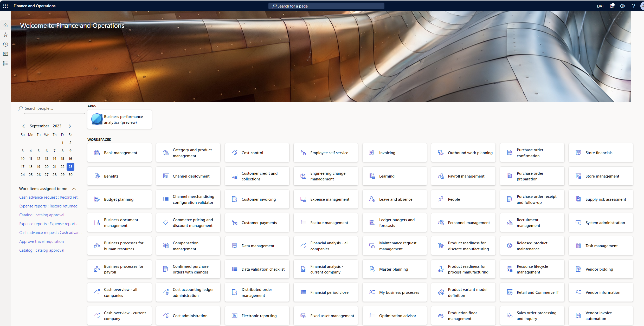Go to the next month in the calendar
Viewport: 644px width, 326px height.
[70, 126]
